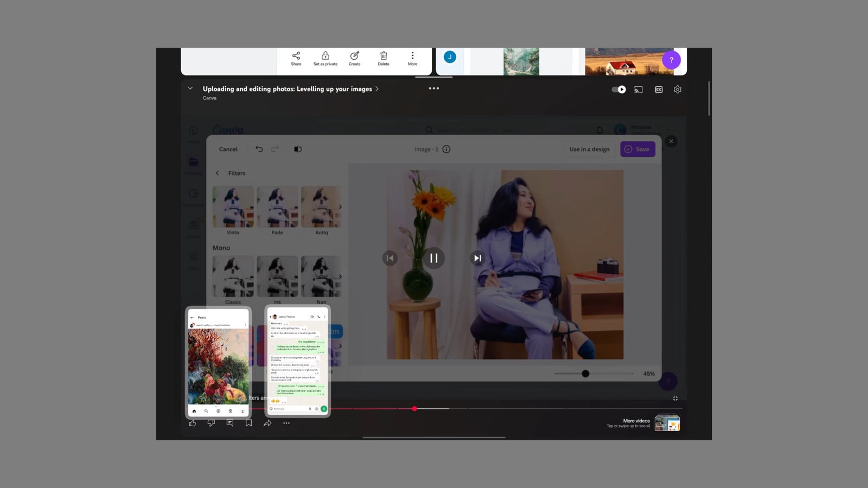Toggle the autoplay switch
Screen dimensions: 868x488
(x=618, y=89)
